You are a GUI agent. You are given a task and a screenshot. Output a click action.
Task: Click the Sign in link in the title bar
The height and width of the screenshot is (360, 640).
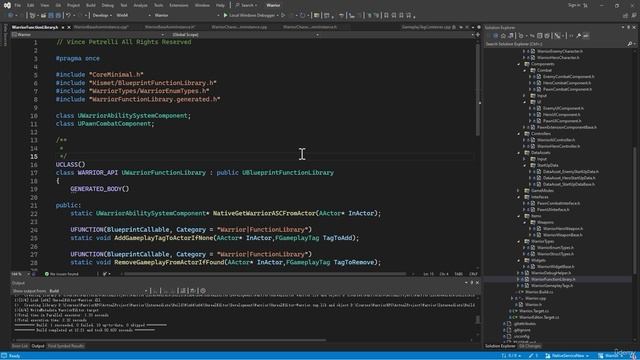[x=574, y=5]
